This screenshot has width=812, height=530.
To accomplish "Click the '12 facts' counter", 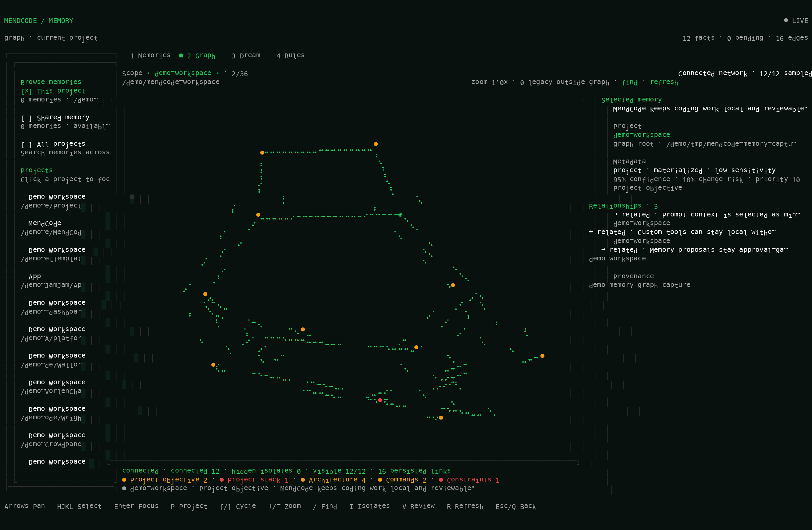I will 699,38.
